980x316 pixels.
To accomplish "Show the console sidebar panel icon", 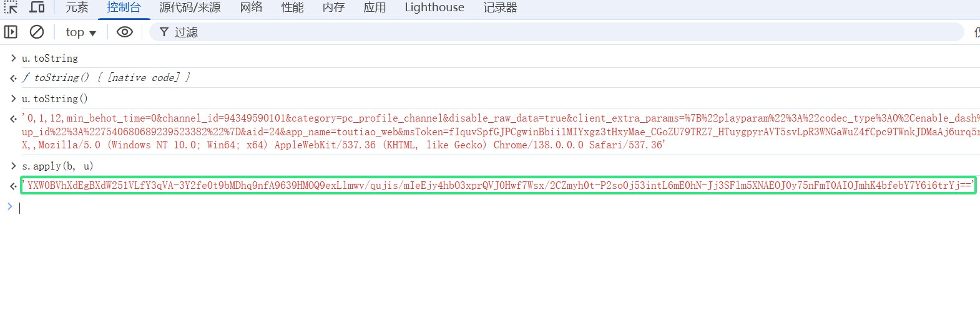I will [11, 32].
